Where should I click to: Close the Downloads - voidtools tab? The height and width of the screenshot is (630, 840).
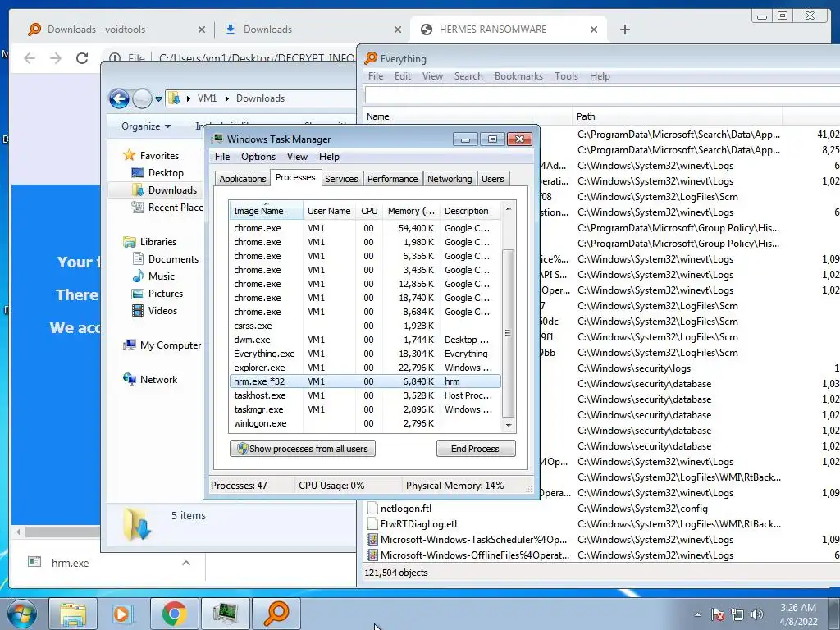coord(202,30)
